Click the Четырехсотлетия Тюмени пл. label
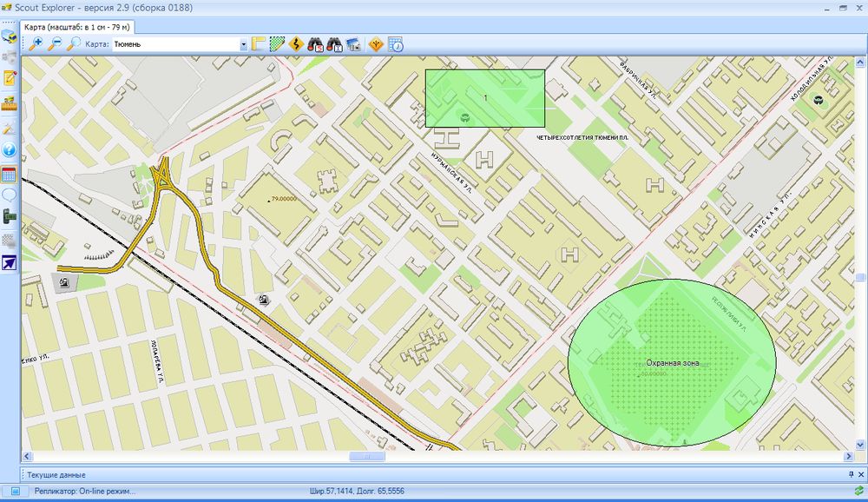 [582, 137]
